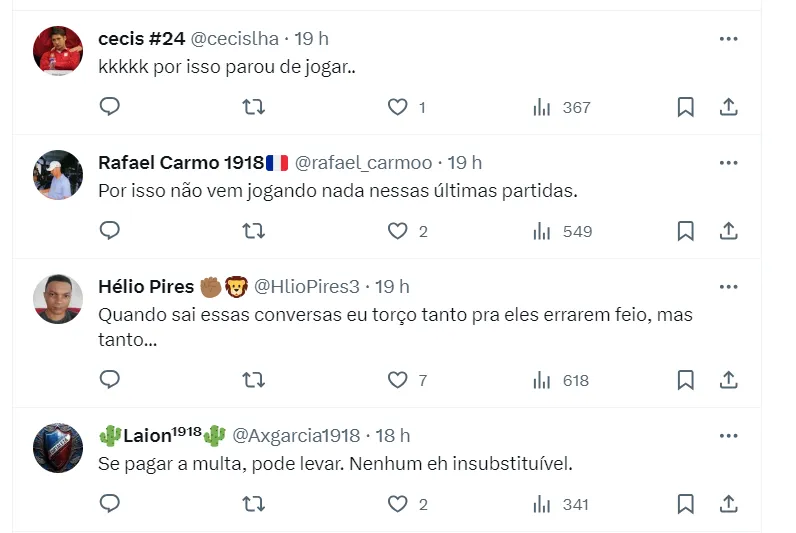This screenshot has width=796, height=533.
Task: Reply to Laion1918's tweet
Action: pos(110,504)
